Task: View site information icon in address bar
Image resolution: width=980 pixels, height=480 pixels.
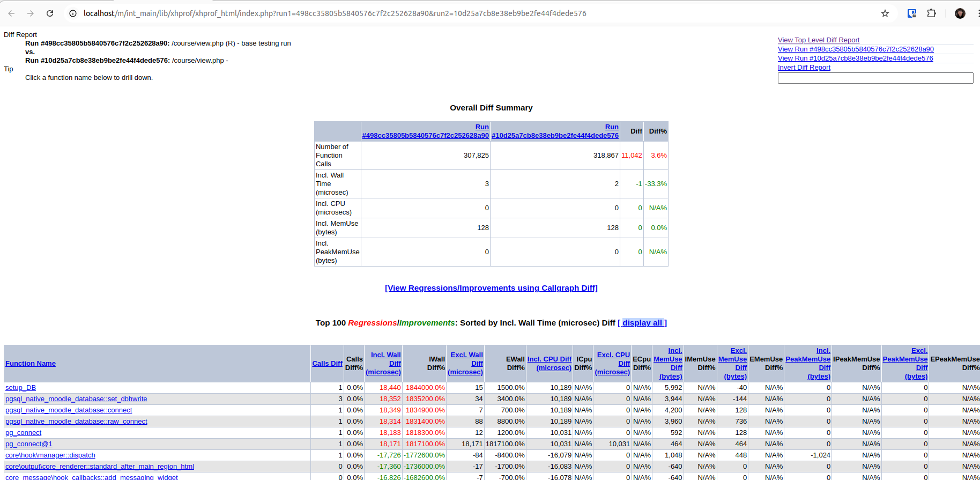Action: pyautogui.click(x=73, y=13)
